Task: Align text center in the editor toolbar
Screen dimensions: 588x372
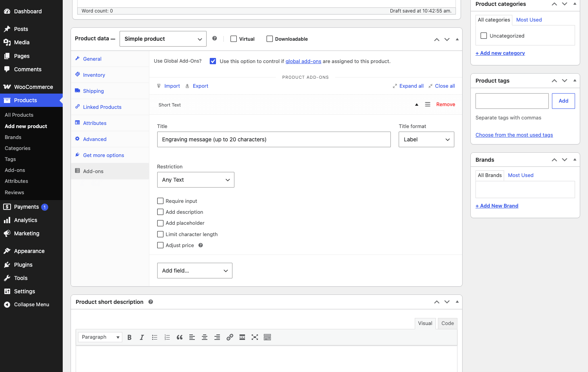Action: click(205, 337)
